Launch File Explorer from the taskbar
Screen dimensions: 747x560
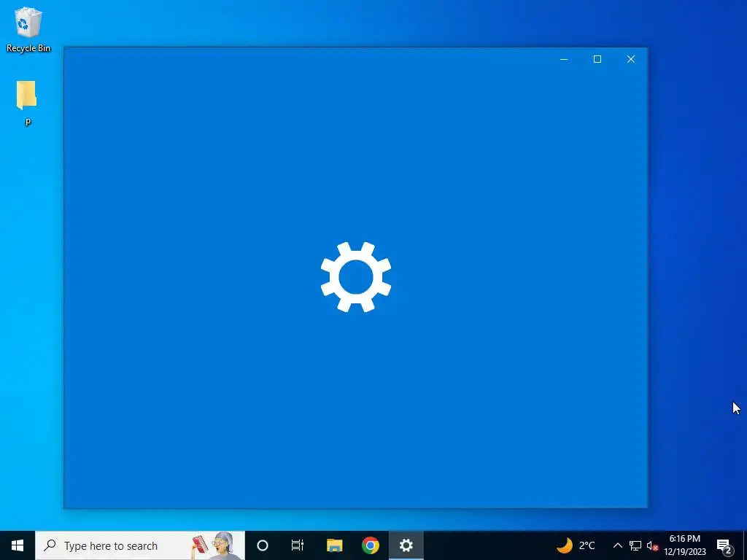click(334, 545)
